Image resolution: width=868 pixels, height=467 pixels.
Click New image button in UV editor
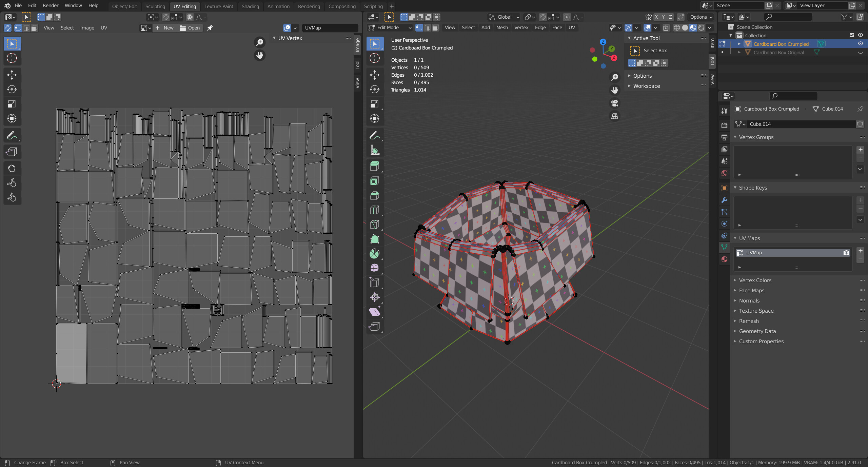(x=167, y=27)
